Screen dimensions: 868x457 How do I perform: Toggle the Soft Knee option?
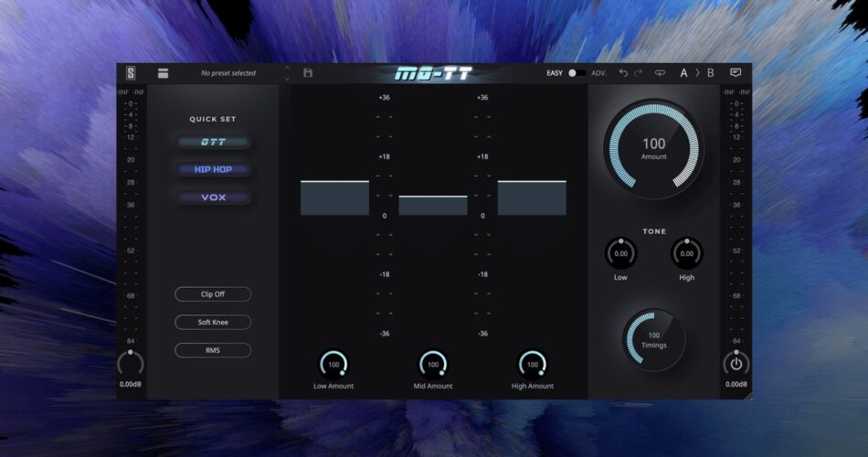click(213, 322)
